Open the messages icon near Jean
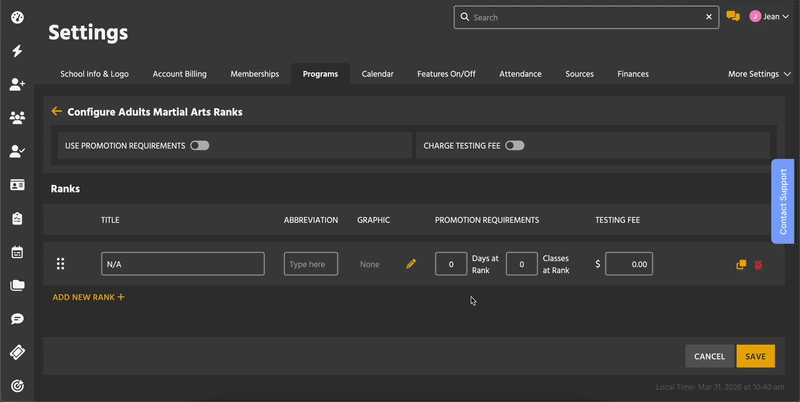Screen dimensions: 800x402 click(x=733, y=16)
